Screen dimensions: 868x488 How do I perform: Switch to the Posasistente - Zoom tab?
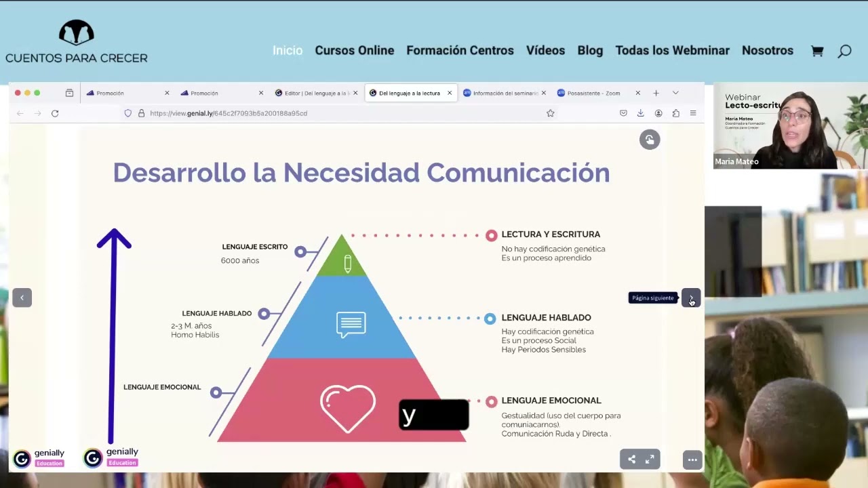pyautogui.click(x=598, y=93)
